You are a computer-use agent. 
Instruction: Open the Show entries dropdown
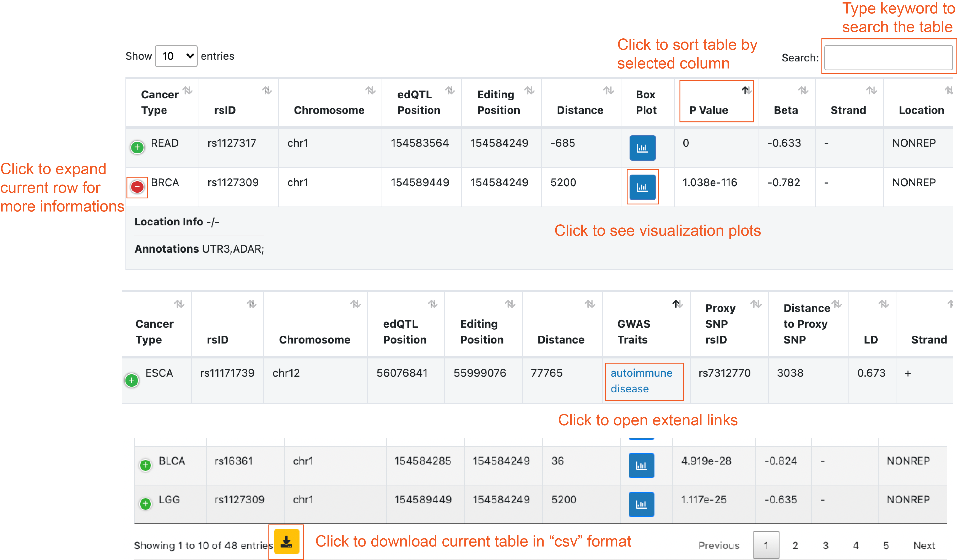point(176,56)
